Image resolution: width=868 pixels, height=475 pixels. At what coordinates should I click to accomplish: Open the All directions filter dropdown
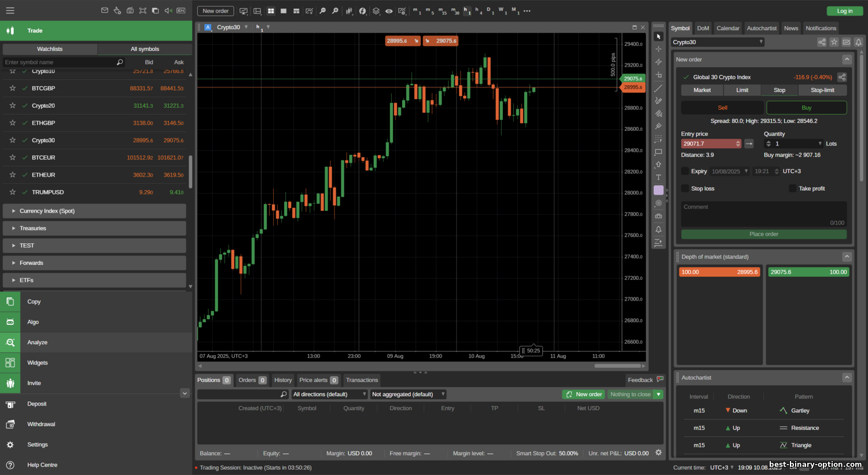coord(329,394)
